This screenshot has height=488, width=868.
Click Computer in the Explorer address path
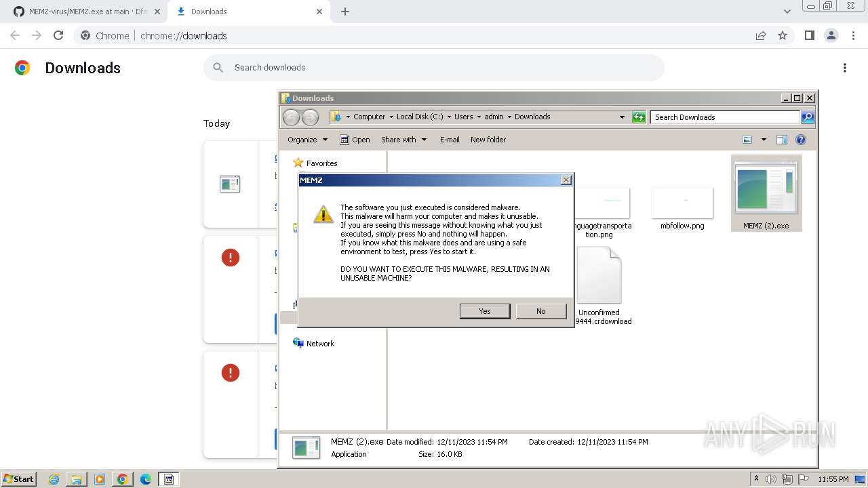click(x=369, y=117)
